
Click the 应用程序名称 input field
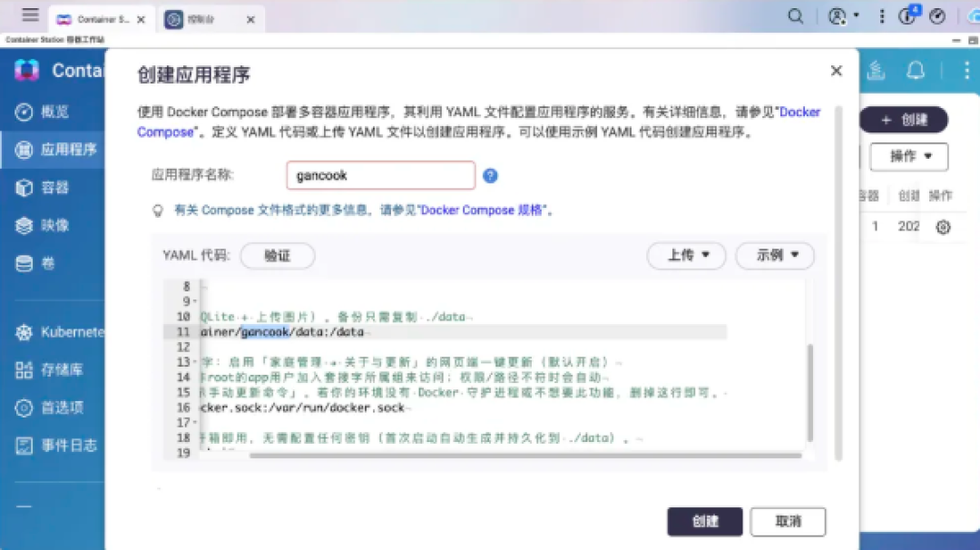(380, 175)
